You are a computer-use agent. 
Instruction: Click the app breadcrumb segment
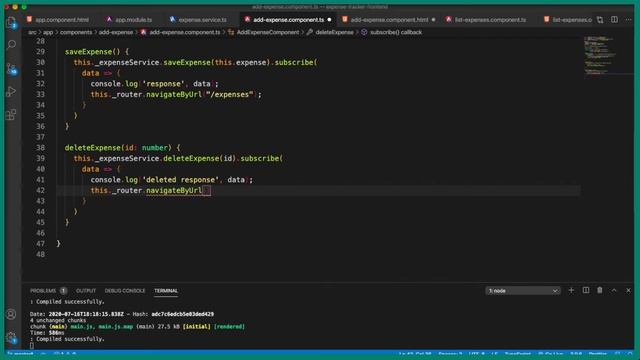tap(48, 32)
